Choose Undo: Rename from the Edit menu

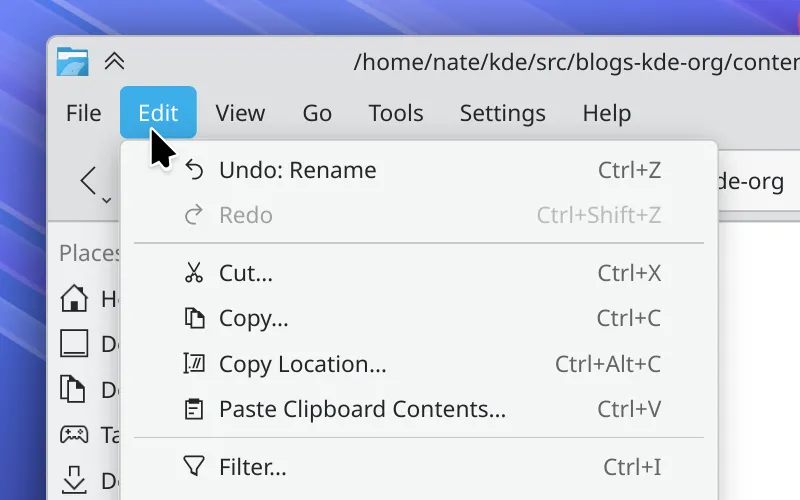297,170
